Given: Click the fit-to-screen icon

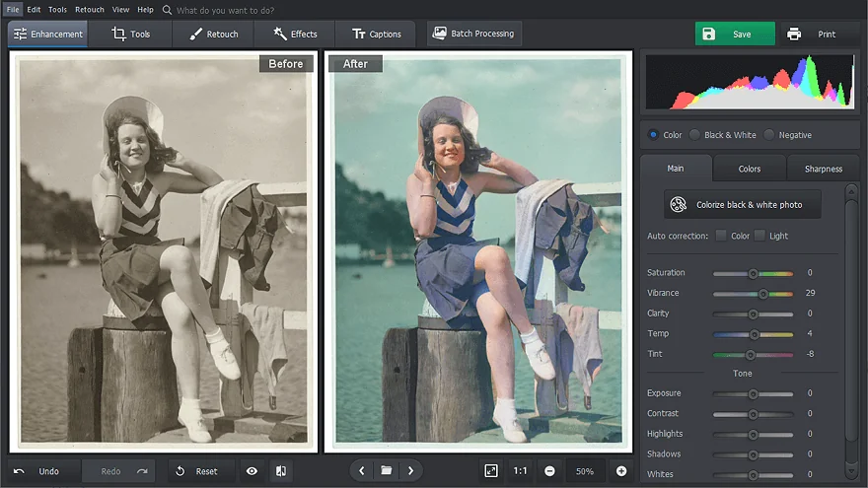Looking at the screenshot, I should 491,471.
